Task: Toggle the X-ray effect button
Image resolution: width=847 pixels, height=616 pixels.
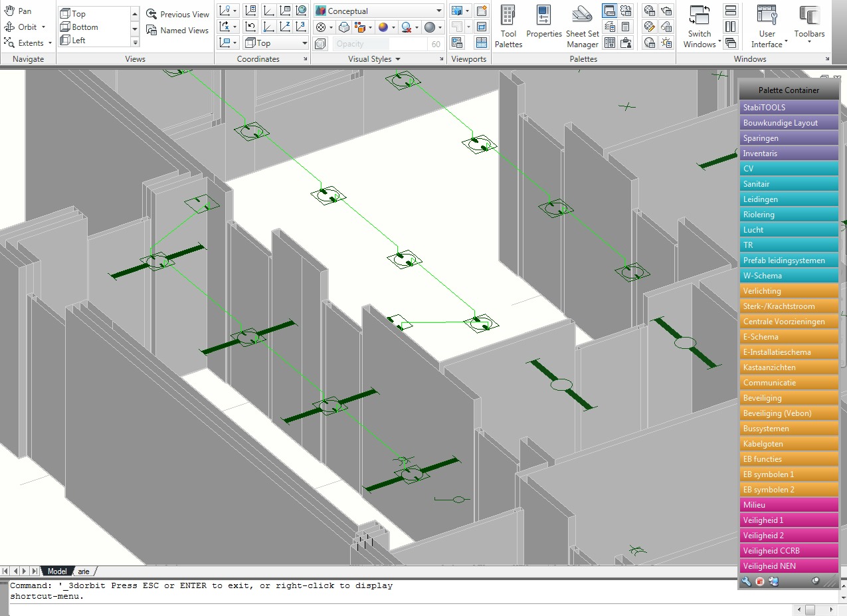Action: coord(321,44)
